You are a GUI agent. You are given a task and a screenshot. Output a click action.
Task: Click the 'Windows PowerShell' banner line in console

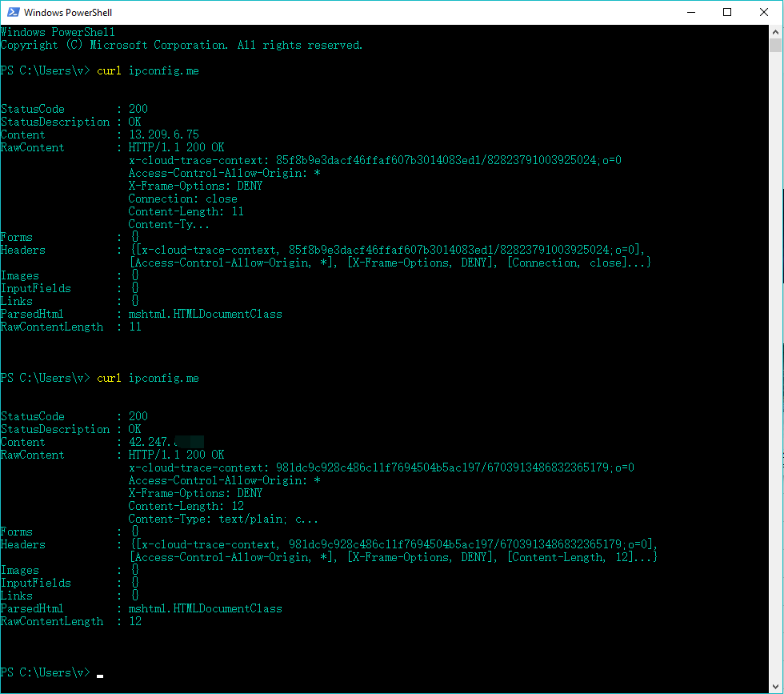[58, 32]
